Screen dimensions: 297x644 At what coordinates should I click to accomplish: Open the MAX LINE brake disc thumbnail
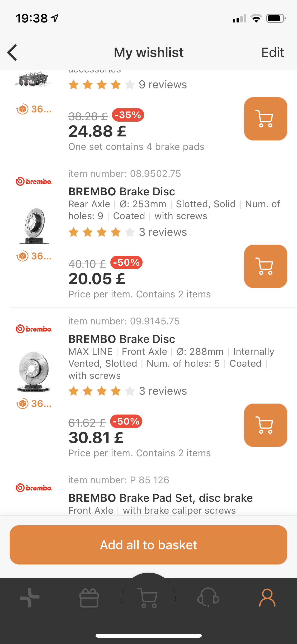pyautogui.click(x=34, y=371)
